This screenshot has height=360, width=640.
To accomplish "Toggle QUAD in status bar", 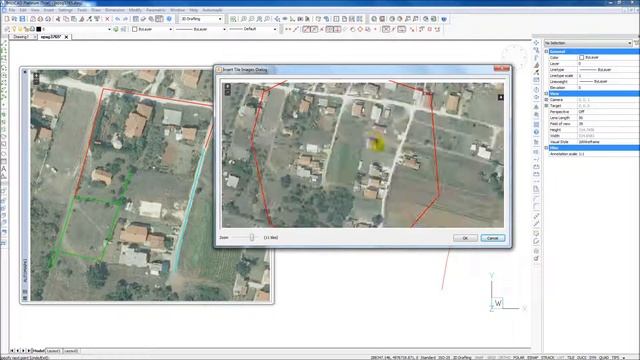I will (604, 358).
